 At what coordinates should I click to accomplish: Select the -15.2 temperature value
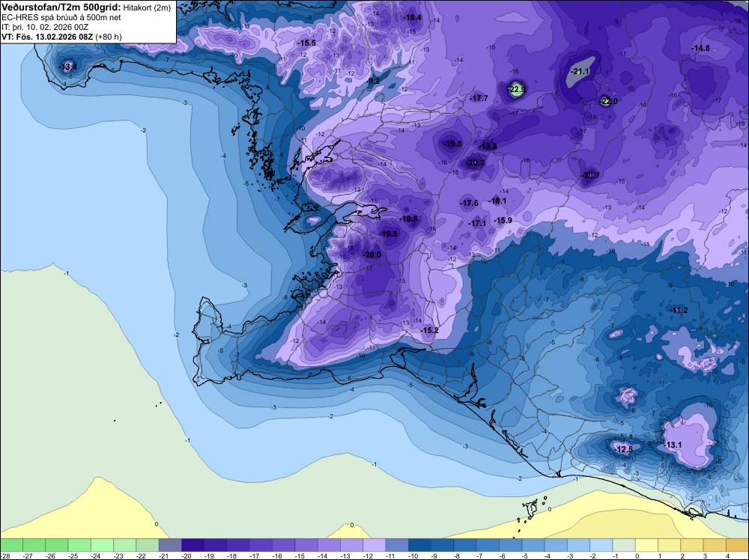(x=429, y=330)
